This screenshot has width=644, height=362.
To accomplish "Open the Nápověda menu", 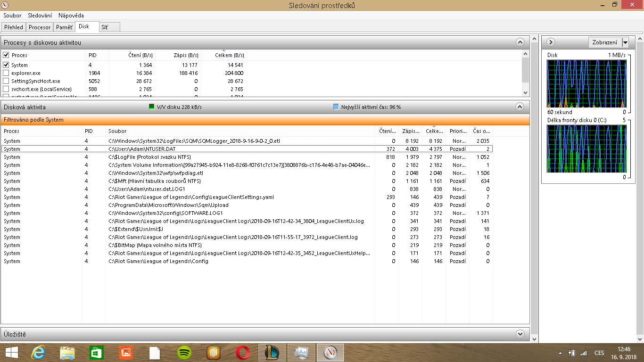I will [x=71, y=16].
